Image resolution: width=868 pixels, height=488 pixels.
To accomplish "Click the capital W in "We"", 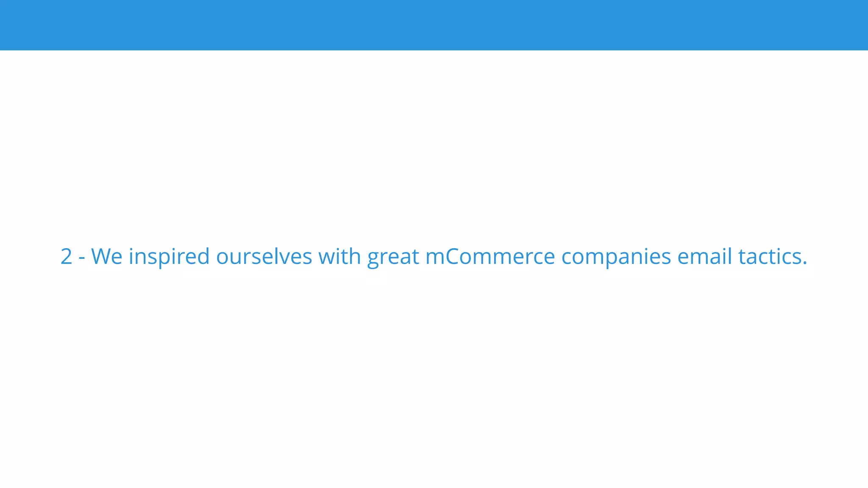I will click(100, 257).
